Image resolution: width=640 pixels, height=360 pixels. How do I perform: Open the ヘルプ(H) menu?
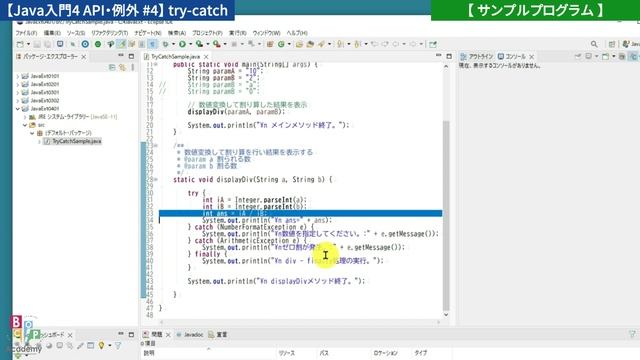(297, 33)
